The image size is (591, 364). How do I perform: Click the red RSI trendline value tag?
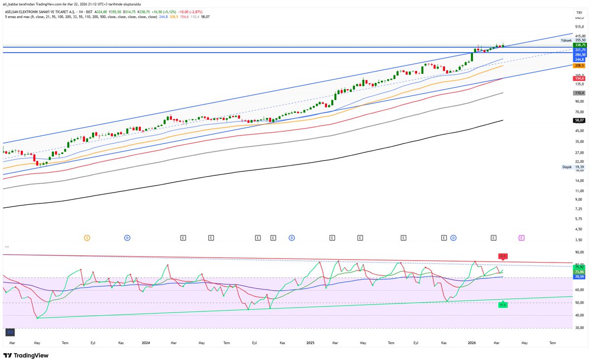tap(503, 256)
